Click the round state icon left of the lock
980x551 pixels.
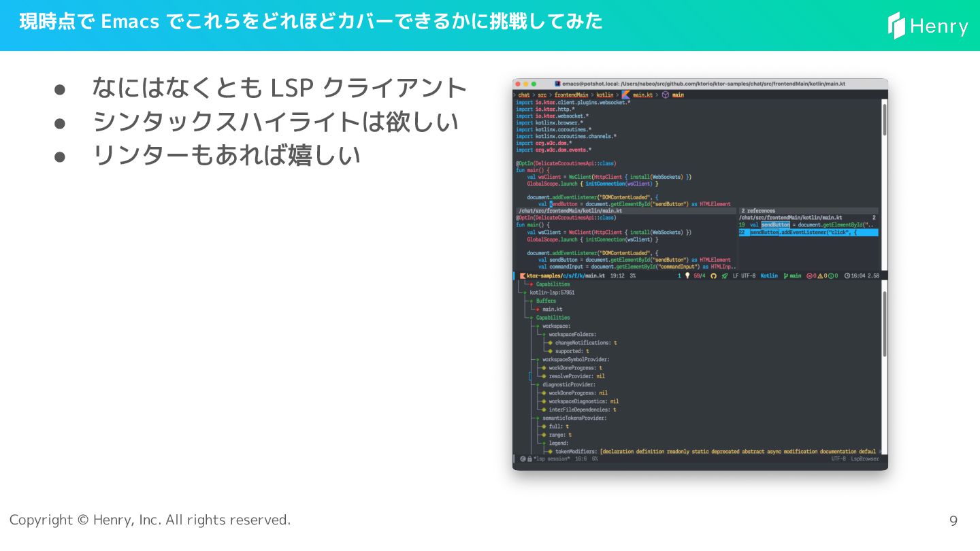523,458
